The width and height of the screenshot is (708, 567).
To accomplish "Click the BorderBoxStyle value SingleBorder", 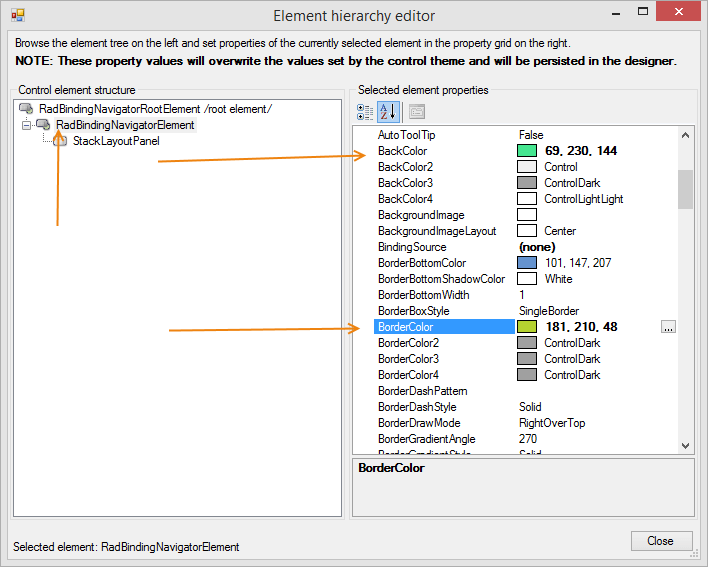I will coord(549,311).
